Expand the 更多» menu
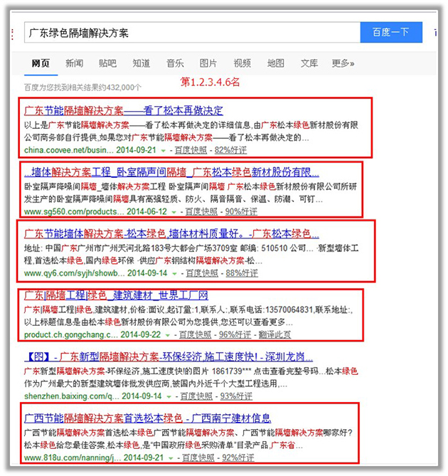 [343, 63]
